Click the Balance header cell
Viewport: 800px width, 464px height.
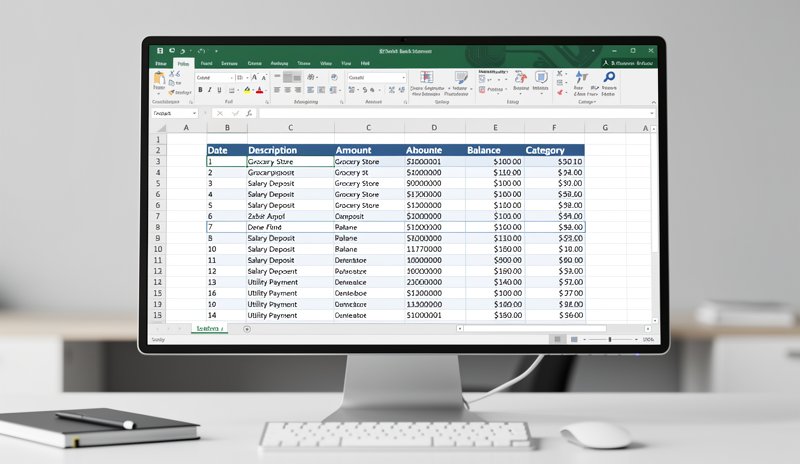495,150
